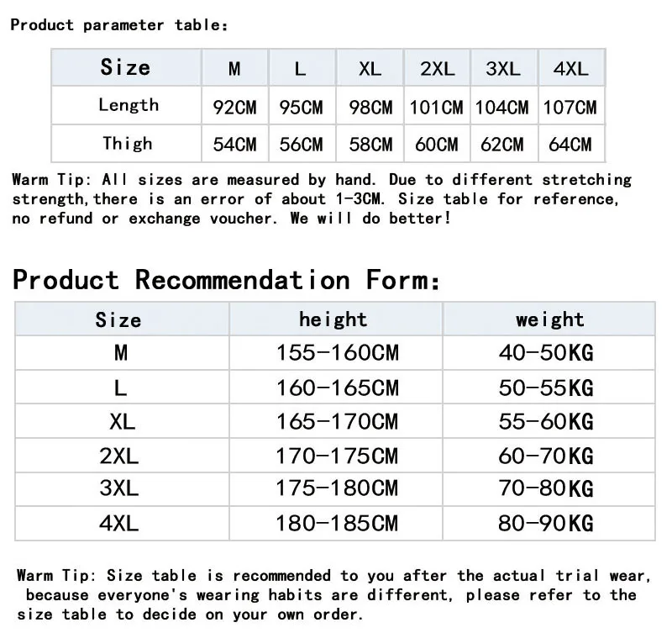Click the Thigh row label

click(x=128, y=143)
